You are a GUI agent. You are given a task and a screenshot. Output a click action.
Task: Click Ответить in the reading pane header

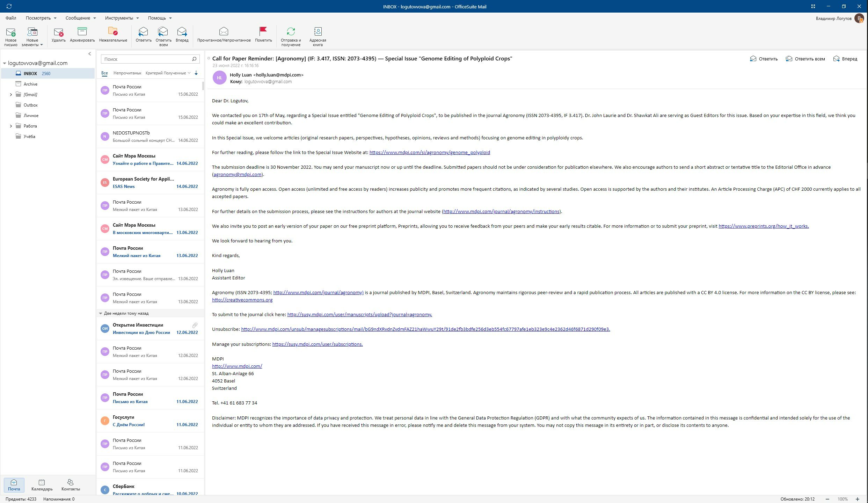point(764,59)
